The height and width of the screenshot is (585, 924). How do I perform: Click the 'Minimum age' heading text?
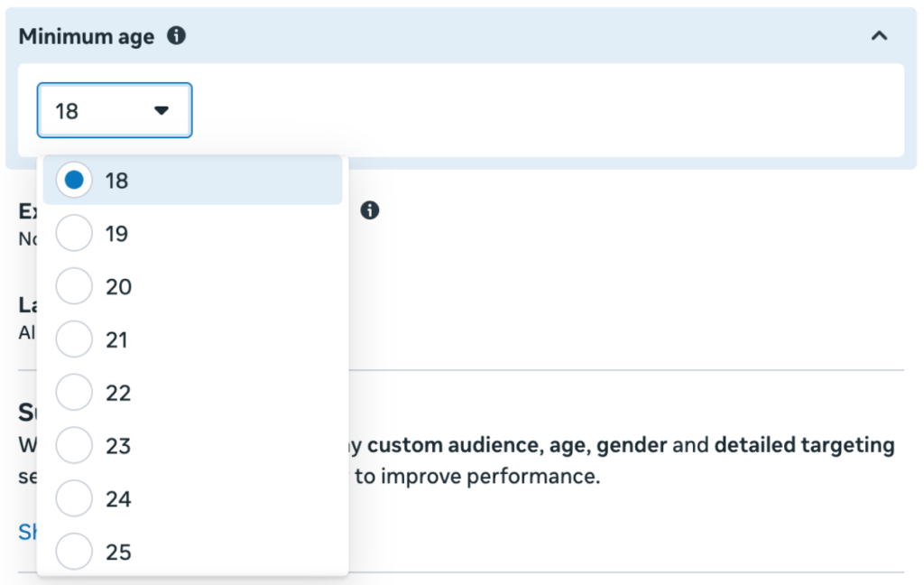(87, 36)
